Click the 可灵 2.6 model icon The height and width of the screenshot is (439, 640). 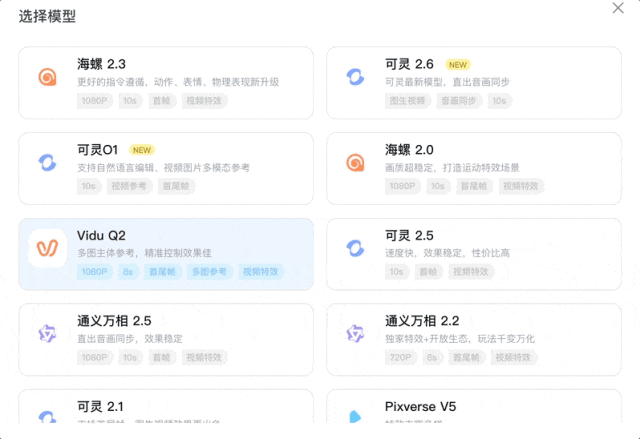click(x=355, y=77)
